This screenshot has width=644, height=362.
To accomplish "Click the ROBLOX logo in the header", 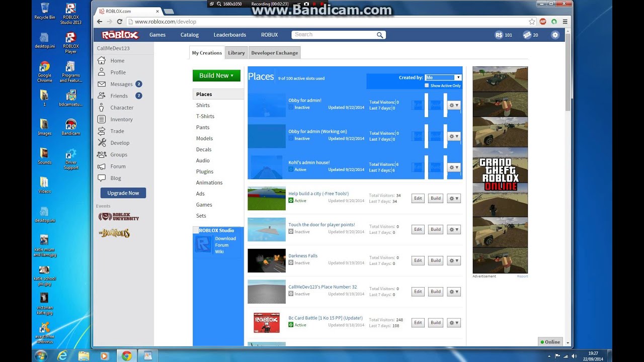I will tap(120, 35).
